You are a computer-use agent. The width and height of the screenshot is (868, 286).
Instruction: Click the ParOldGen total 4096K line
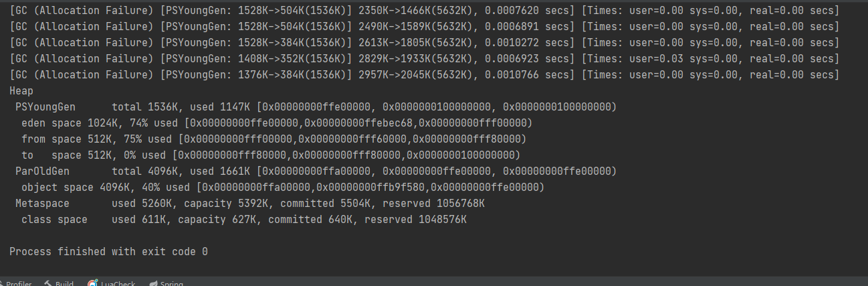click(x=314, y=171)
